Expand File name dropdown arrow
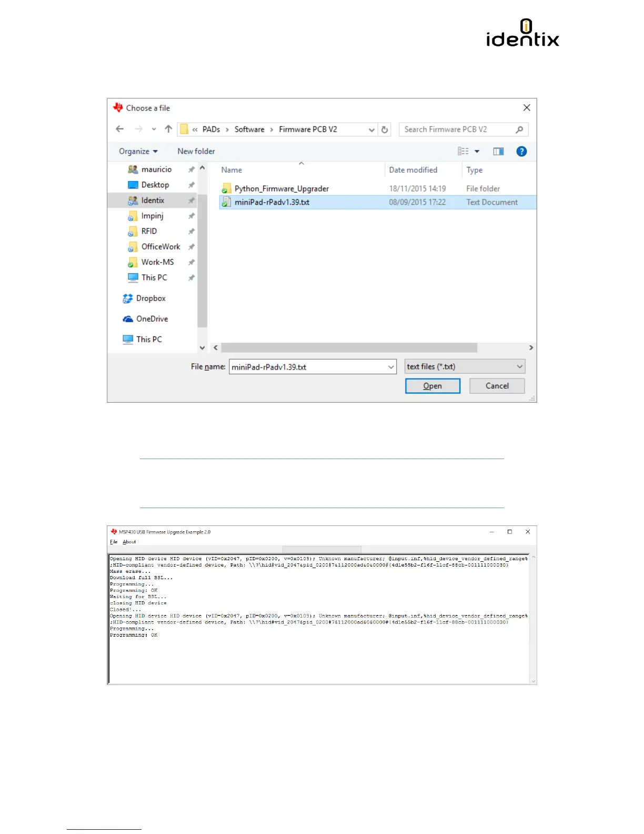Viewport: 644px width, 834px height. pos(391,367)
